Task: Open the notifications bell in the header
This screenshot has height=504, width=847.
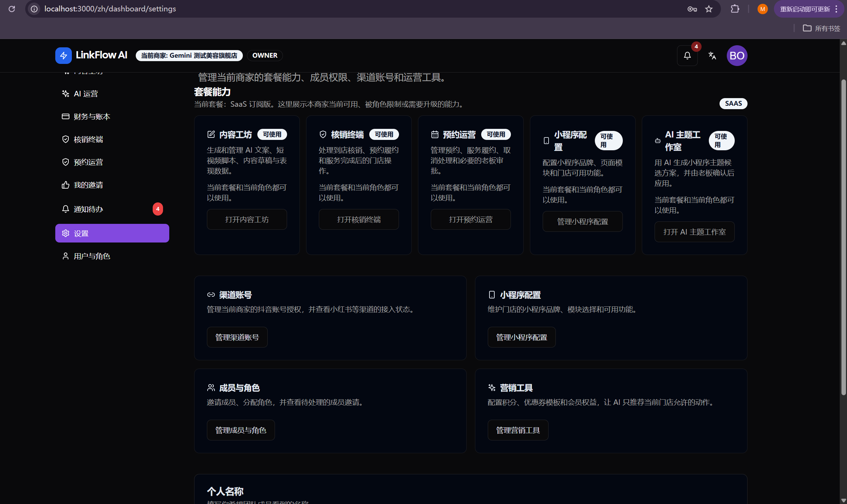Action: pyautogui.click(x=687, y=56)
